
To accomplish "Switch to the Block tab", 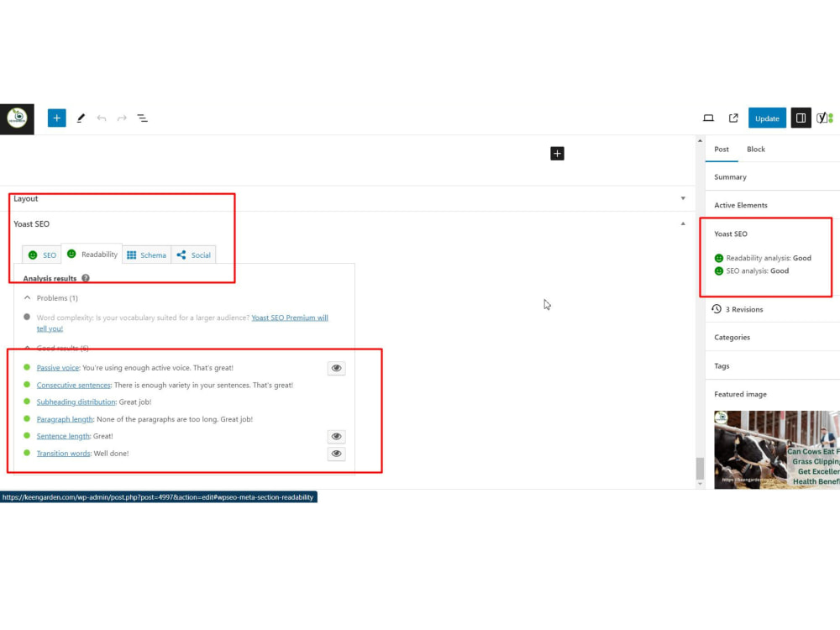I will click(x=755, y=150).
